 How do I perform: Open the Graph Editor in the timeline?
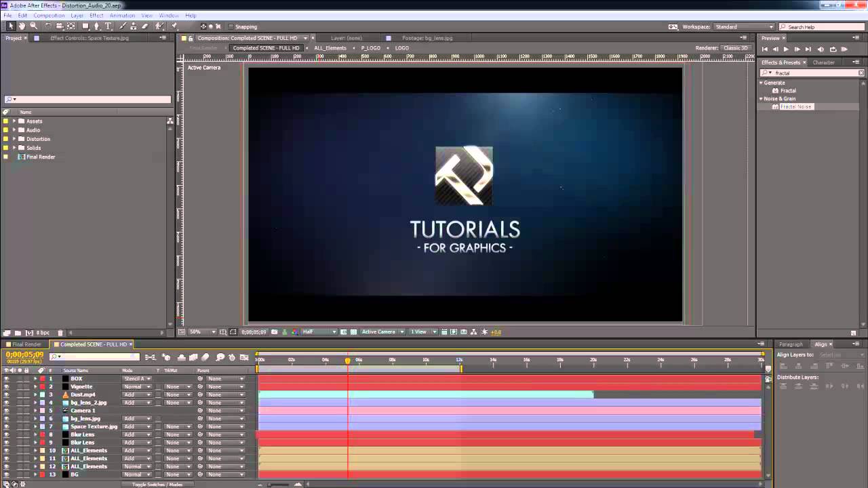[x=244, y=357]
